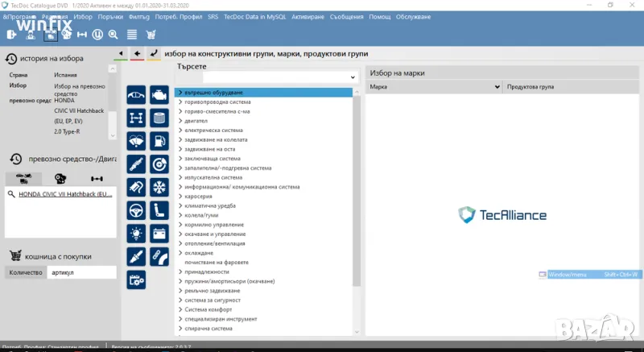Click the exit door toolbar icon
The width and height of the screenshot is (644, 352).
(x=11, y=35)
